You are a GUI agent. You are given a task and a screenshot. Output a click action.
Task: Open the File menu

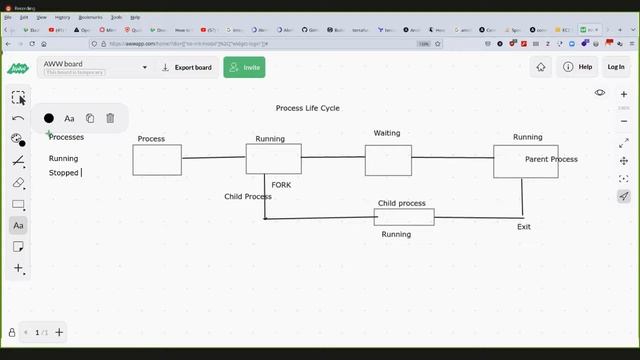(x=8, y=18)
